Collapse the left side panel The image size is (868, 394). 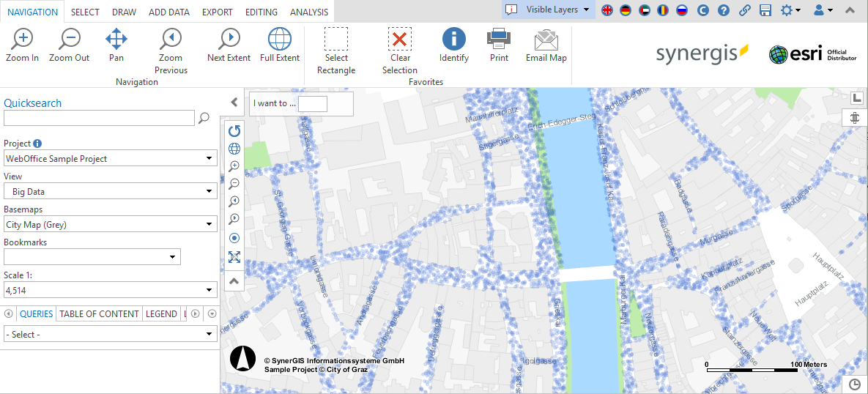pos(234,103)
